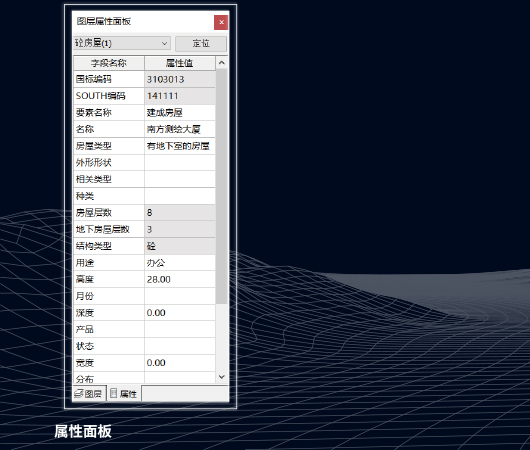Image resolution: width=530 pixels, height=450 pixels.
Task: Click the scrollbar up arrow
Action: tap(222, 63)
